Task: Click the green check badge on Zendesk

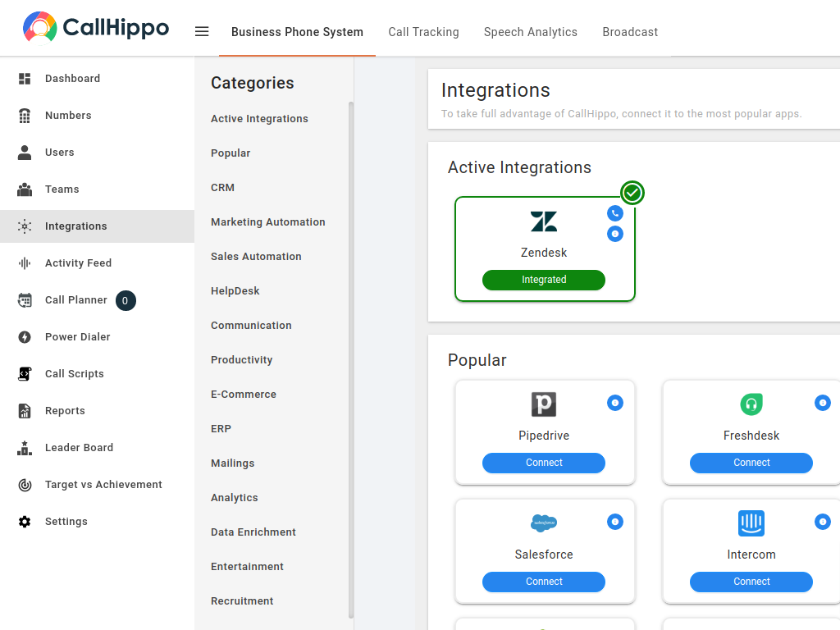Action: [x=632, y=193]
